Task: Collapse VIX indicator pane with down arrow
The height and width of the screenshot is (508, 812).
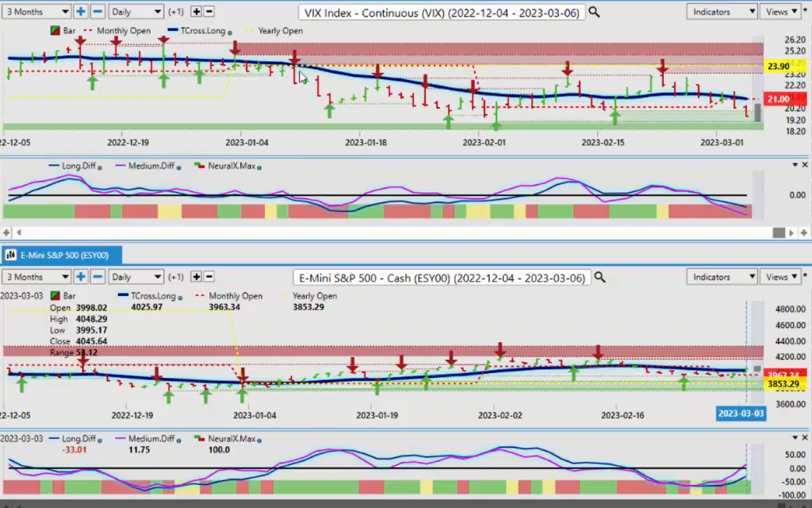Action: (795, 165)
